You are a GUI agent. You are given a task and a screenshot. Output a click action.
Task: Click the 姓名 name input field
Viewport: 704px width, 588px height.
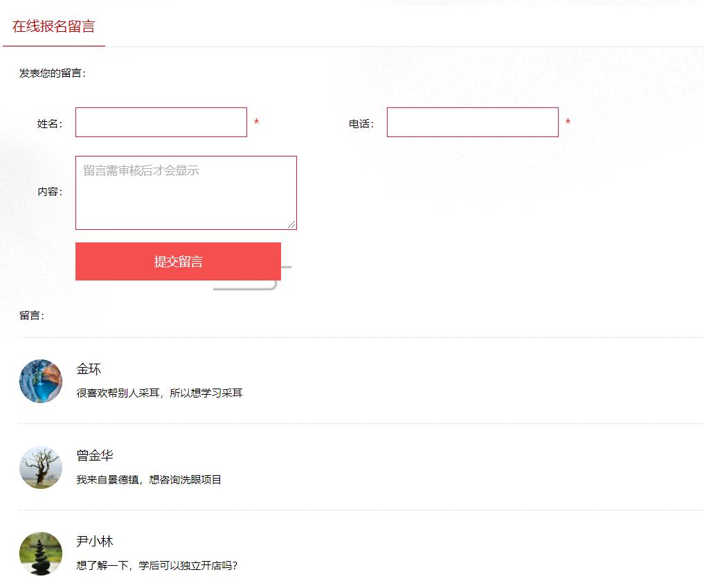(x=161, y=123)
